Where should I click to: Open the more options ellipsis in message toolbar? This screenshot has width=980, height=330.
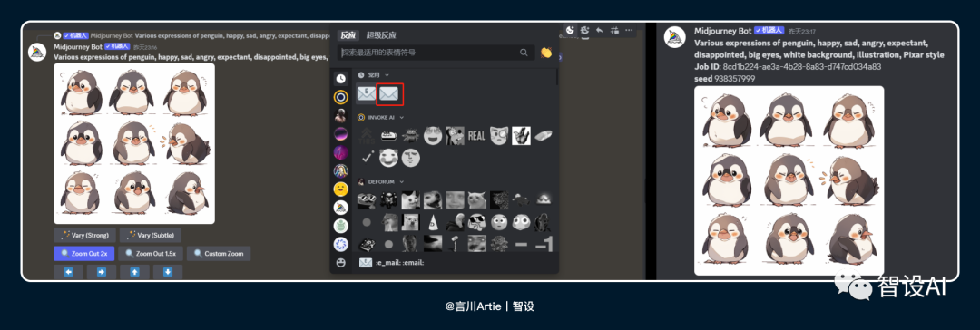coord(629,29)
